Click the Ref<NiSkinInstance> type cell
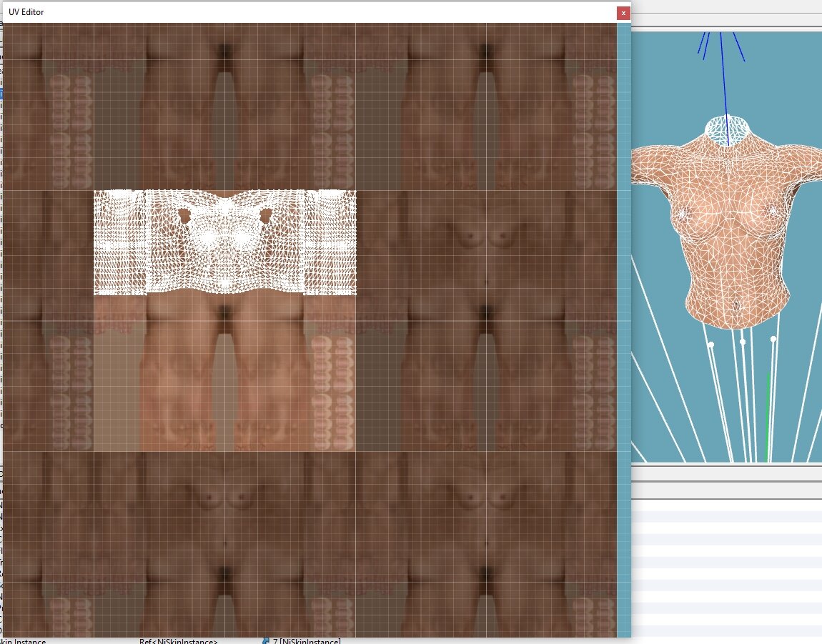 pyautogui.click(x=178, y=641)
